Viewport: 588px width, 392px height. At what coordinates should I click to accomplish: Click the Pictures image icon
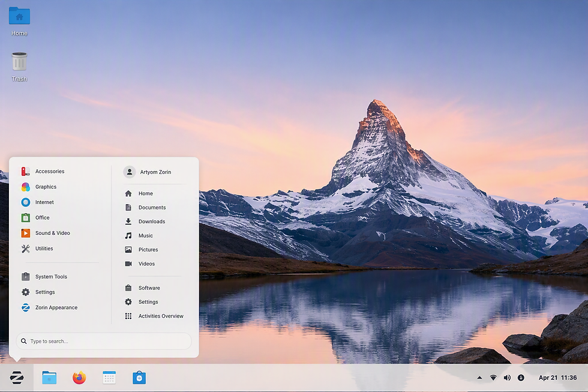128,250
